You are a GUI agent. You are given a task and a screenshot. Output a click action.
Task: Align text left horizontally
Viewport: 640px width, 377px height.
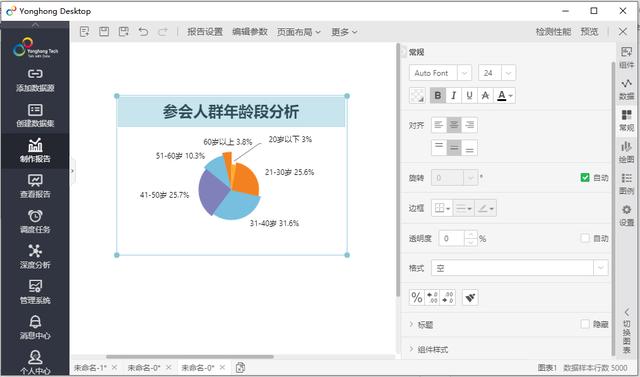pos(439,125)
